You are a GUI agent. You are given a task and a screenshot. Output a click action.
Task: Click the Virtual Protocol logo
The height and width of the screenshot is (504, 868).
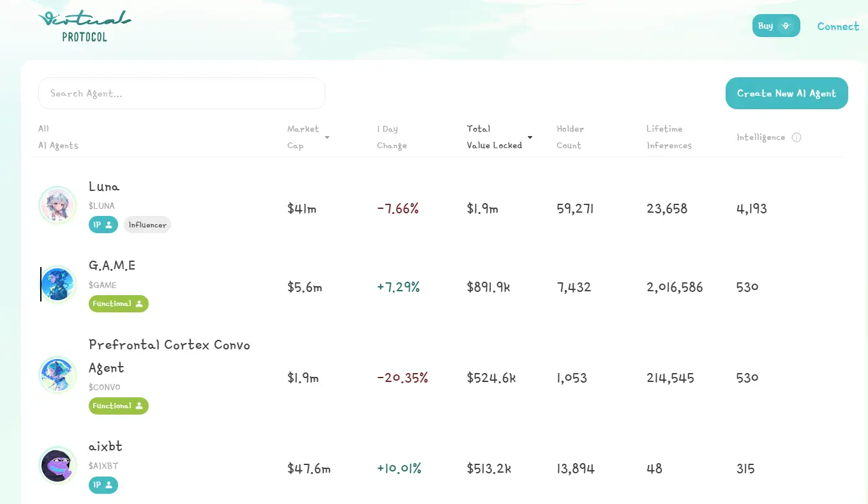click(x=84, y=26)
